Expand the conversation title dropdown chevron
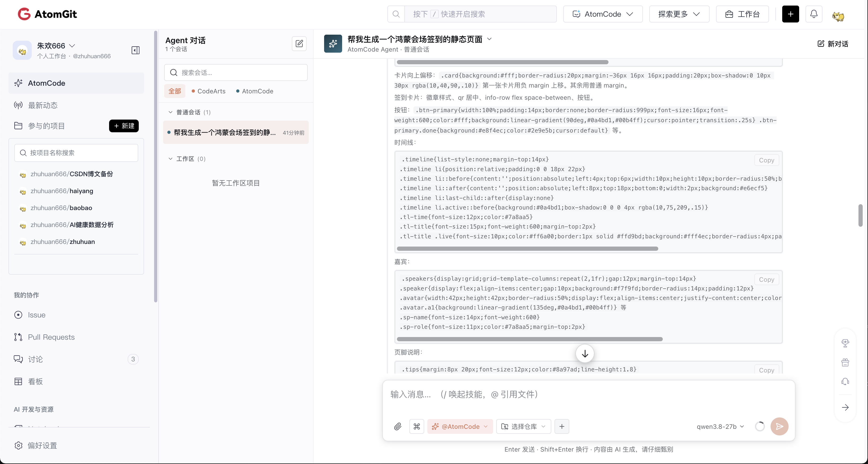This screenshot has height=464, width=868. point(490,39)
